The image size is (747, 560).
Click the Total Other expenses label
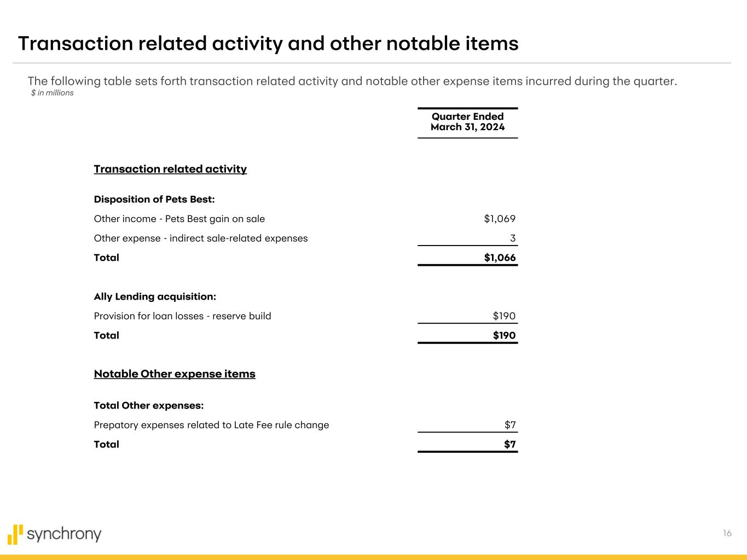point(149,406)
